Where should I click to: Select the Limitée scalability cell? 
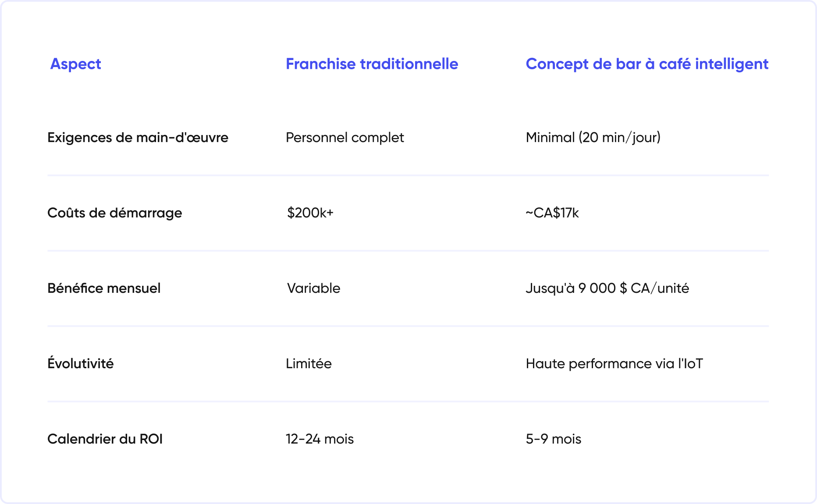coord(309,364)
